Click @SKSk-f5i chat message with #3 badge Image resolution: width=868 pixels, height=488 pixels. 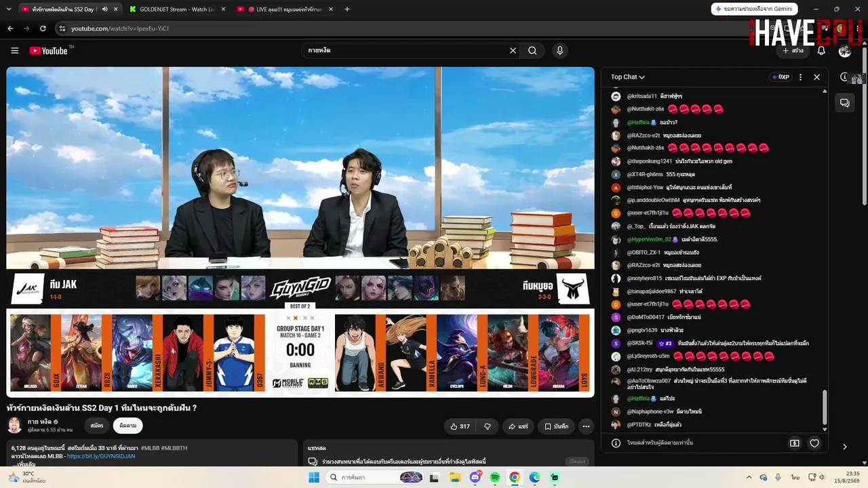pos(710,344)
